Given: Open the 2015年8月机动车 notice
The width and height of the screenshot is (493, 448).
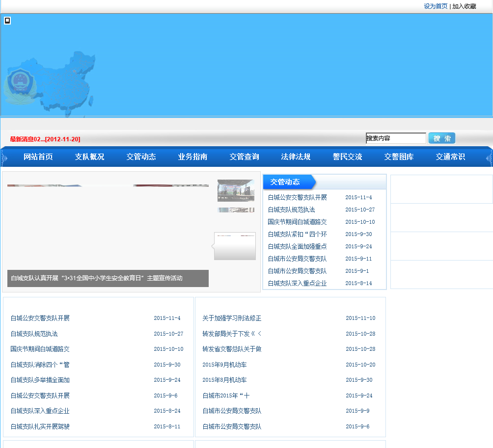Looking at the screenshot, I should click(x=224, y=380).
